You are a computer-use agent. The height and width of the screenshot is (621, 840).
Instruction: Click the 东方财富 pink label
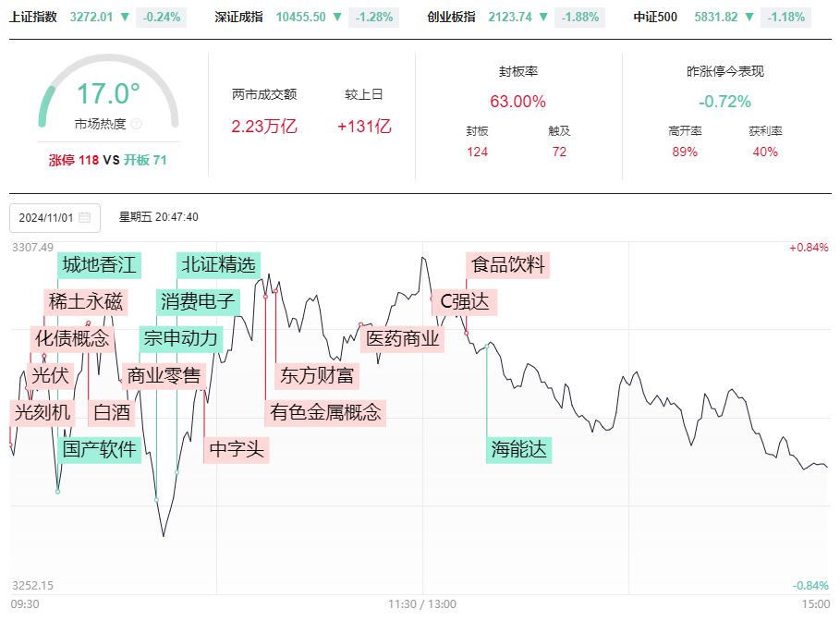(x=317, y=375)
